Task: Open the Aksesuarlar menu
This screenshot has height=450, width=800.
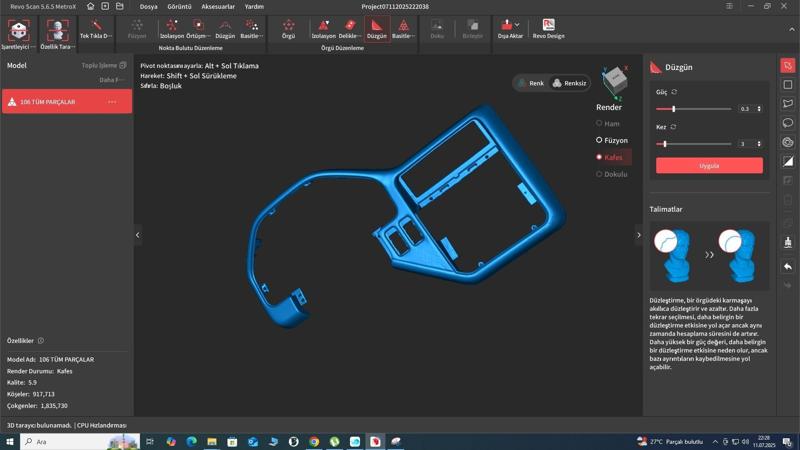Action: [218, 7]
